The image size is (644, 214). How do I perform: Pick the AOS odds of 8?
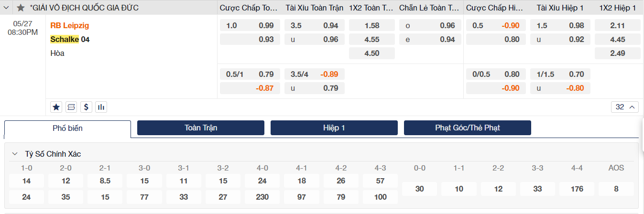click(616, 189)
